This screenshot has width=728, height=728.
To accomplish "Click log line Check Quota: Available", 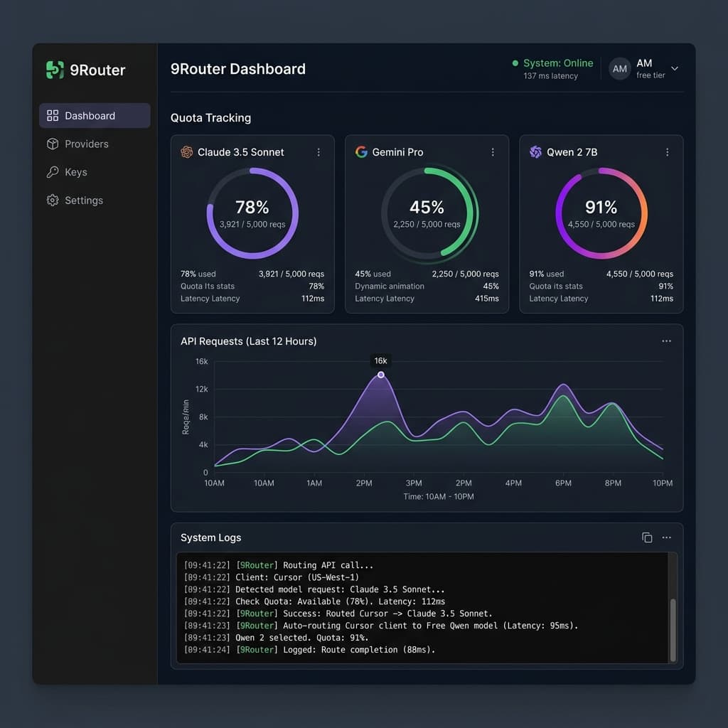I will point(314,601).
